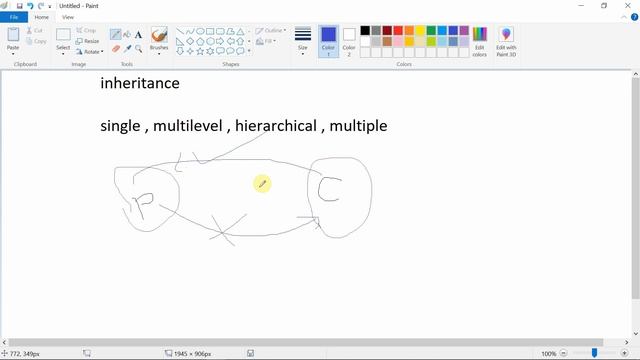This screenshot has width=640, height=360.
Task: Pick the Four-point star shape
Action: click(x=190, y=51)
